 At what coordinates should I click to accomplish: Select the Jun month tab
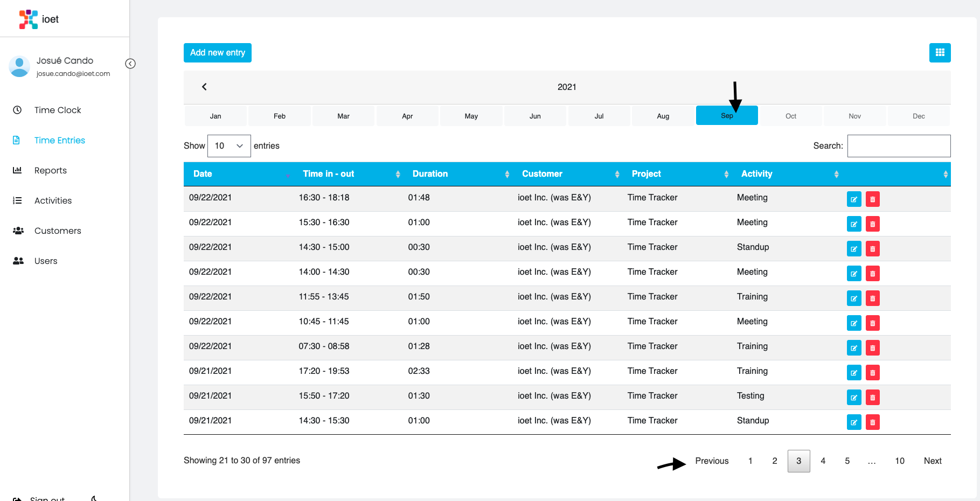[535, 116]
